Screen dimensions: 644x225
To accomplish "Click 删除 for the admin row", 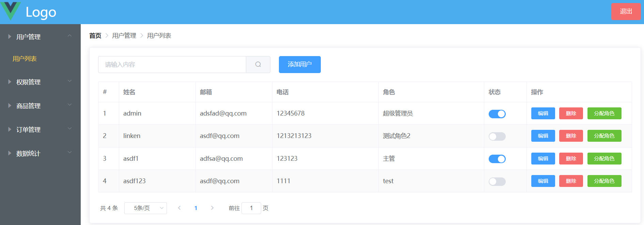I will [571, 114].
